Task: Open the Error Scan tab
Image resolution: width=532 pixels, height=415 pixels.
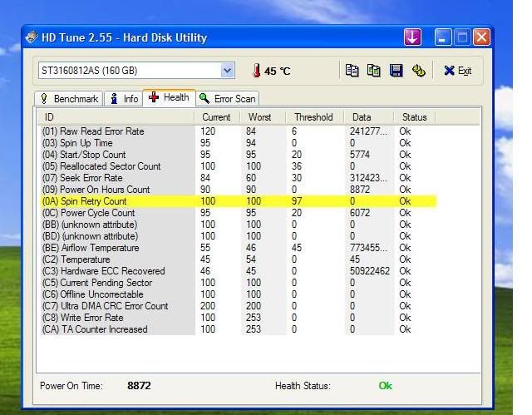Action: 227,99
